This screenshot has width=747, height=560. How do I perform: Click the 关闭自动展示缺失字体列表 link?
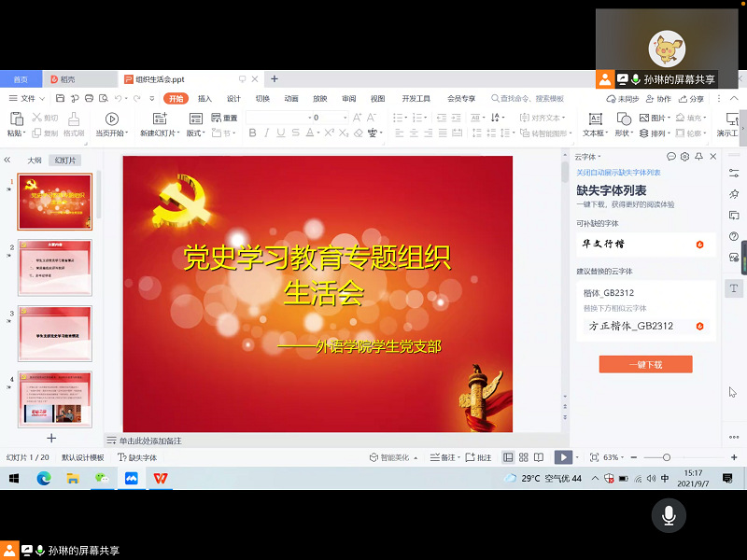(x=618, y=173)
